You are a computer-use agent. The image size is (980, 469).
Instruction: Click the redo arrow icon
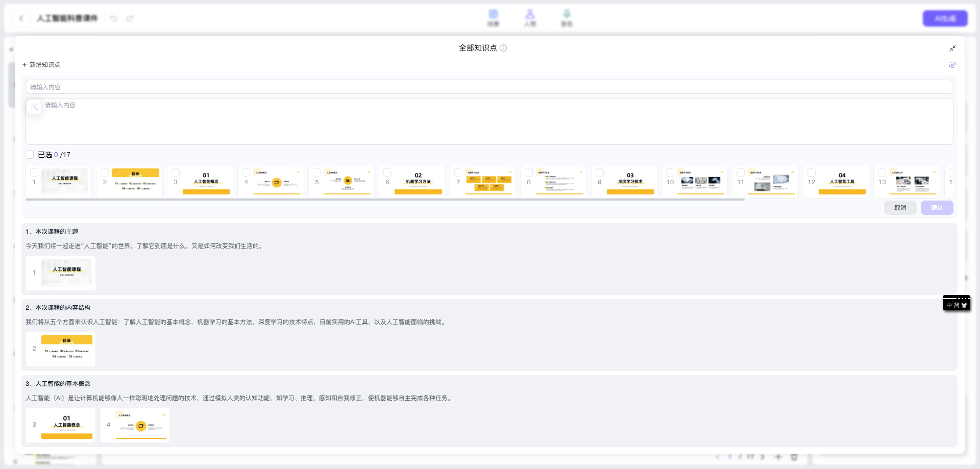coord(130,18)
